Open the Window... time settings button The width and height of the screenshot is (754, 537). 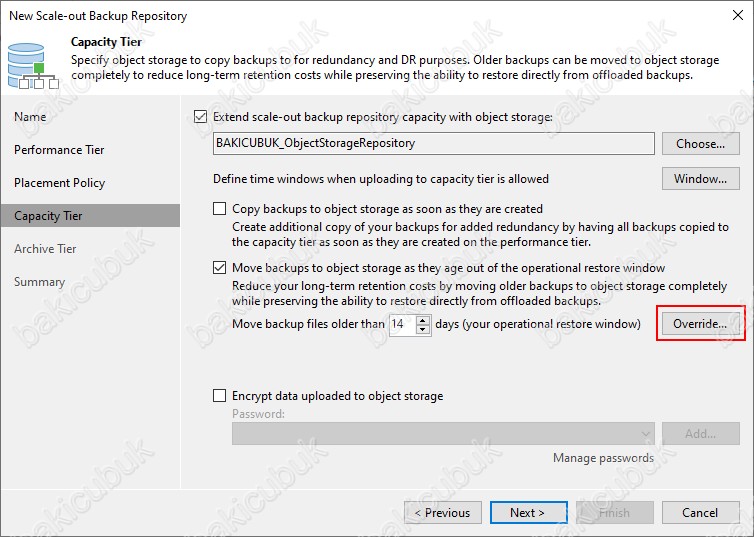click(701, 179)
